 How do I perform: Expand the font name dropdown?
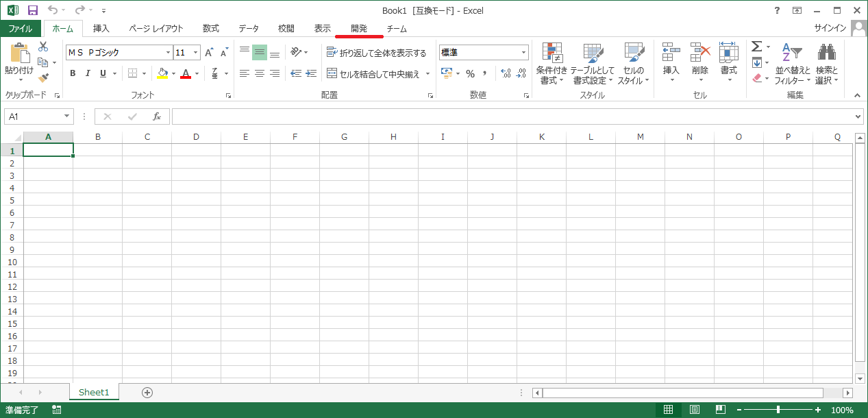[168, 53]
